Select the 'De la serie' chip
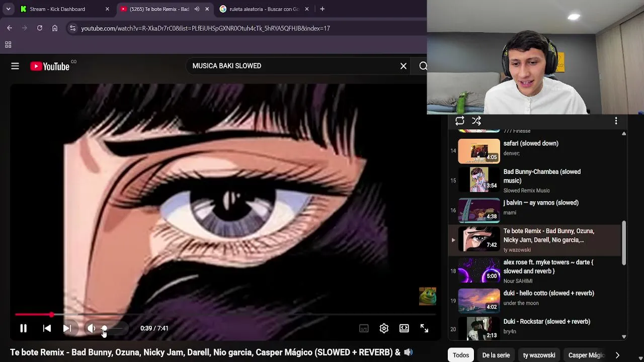644x362 pixels. (x=496, y=355)
